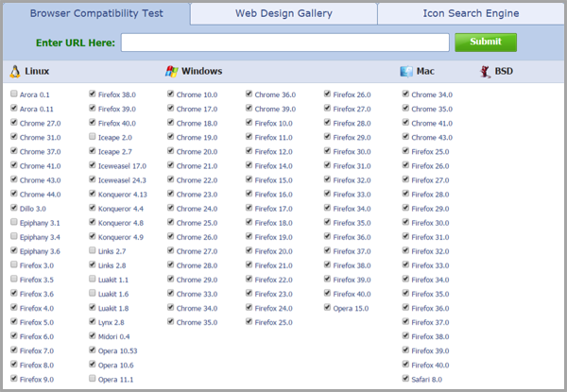Focus the Enter URL input field
The image size is (567, 392).
pyautogui.click(x=285, y=43)
